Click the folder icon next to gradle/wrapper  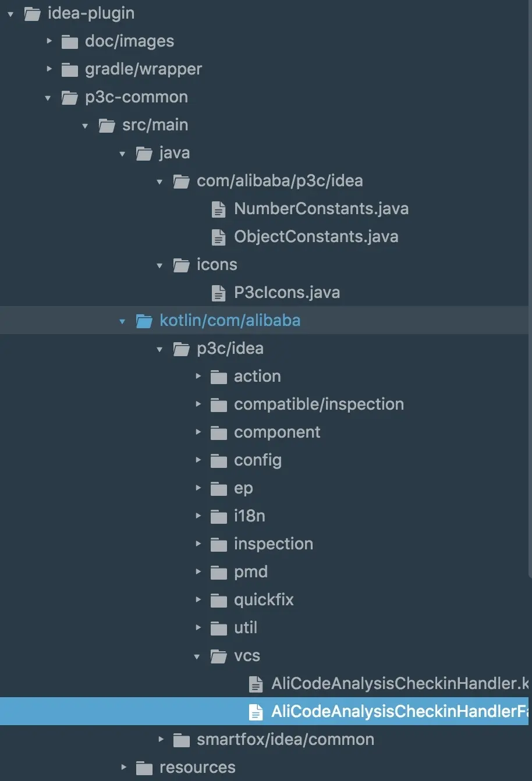tap(69, 69)
